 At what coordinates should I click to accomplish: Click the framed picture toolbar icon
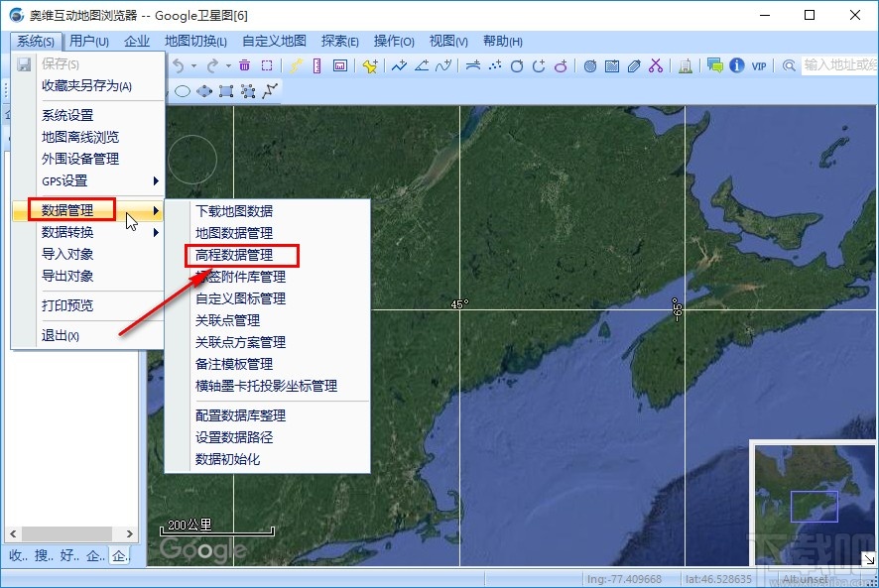[340, 65]
